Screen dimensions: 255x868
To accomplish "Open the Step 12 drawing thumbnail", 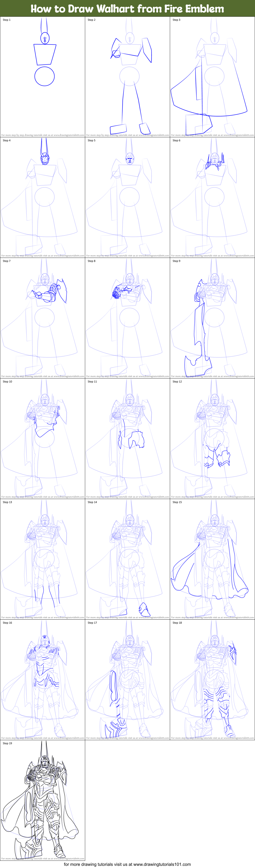I will pos(212,439).
